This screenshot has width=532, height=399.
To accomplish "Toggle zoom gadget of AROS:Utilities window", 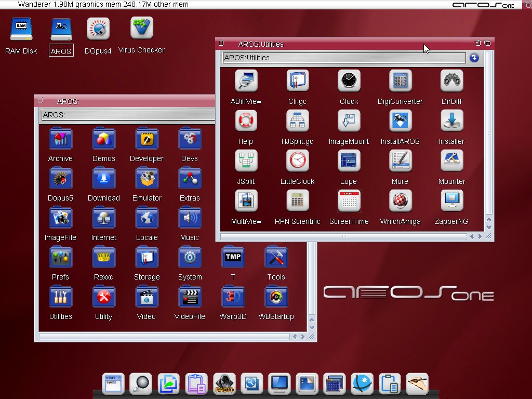I will (x=478, y=43).
